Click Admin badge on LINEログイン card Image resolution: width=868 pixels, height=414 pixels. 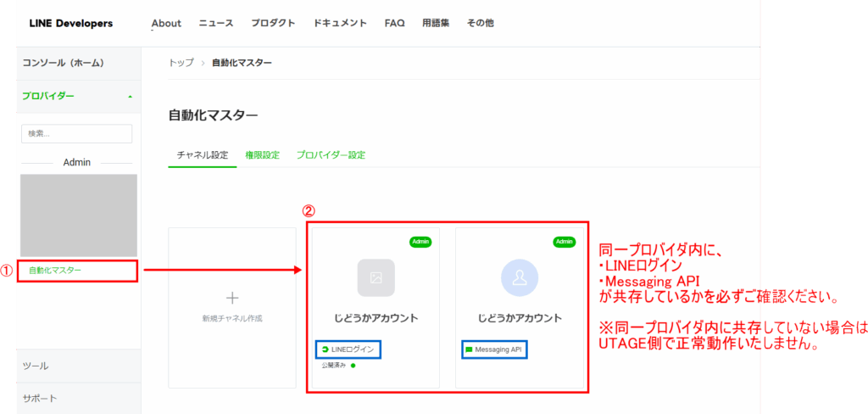coord(420,242)
